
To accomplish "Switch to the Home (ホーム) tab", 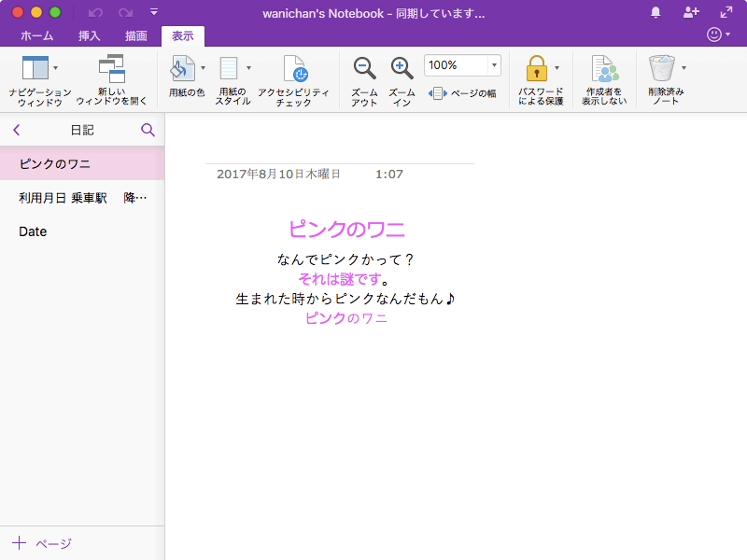I will pyautogui.click(x=37, y=36).
